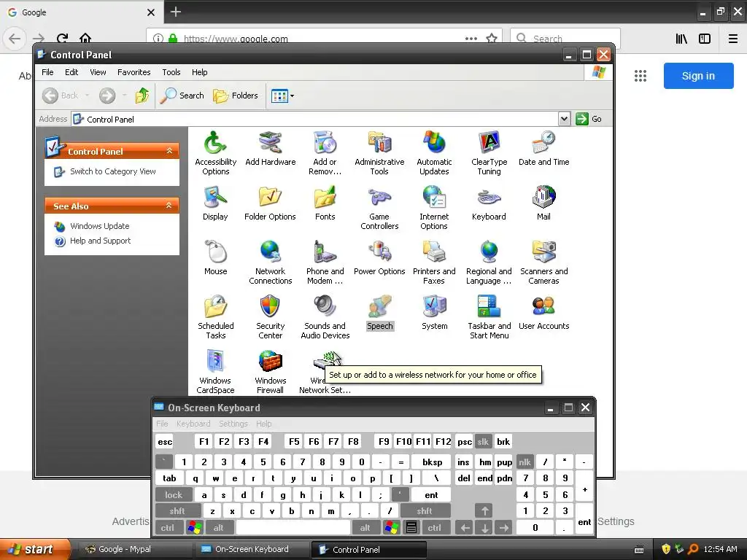
Task: Open Administrative Tools icon
Action: [x=379, y=152]
